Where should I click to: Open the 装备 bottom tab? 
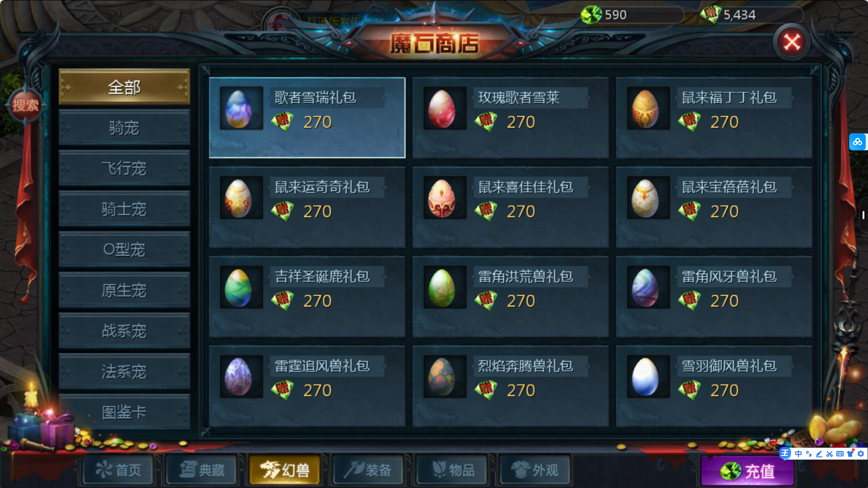368,470
